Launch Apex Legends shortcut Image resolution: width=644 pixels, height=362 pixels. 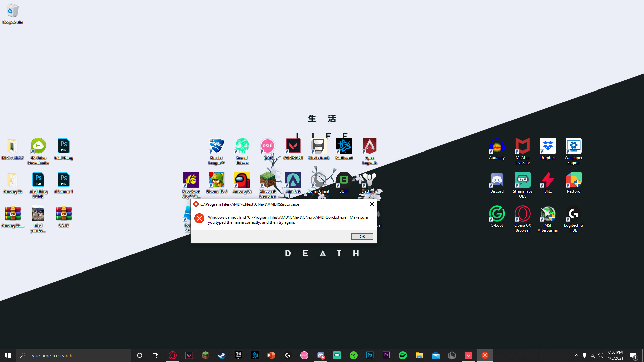pyautogui.click(x=369, y=152)
